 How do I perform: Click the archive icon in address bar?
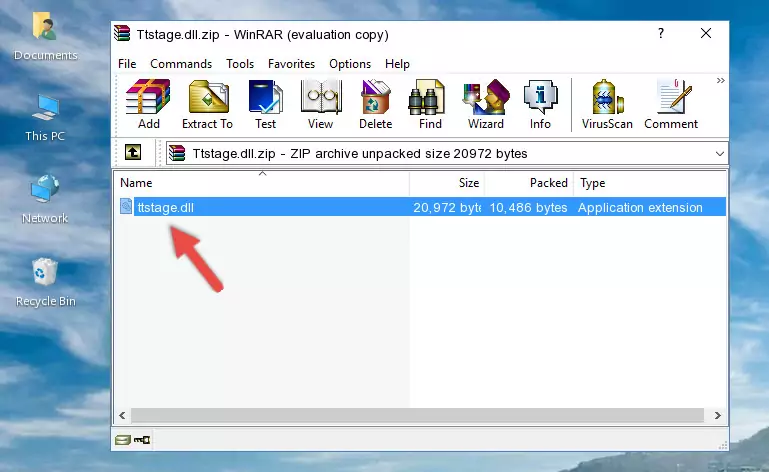click(x=177, y=154)
